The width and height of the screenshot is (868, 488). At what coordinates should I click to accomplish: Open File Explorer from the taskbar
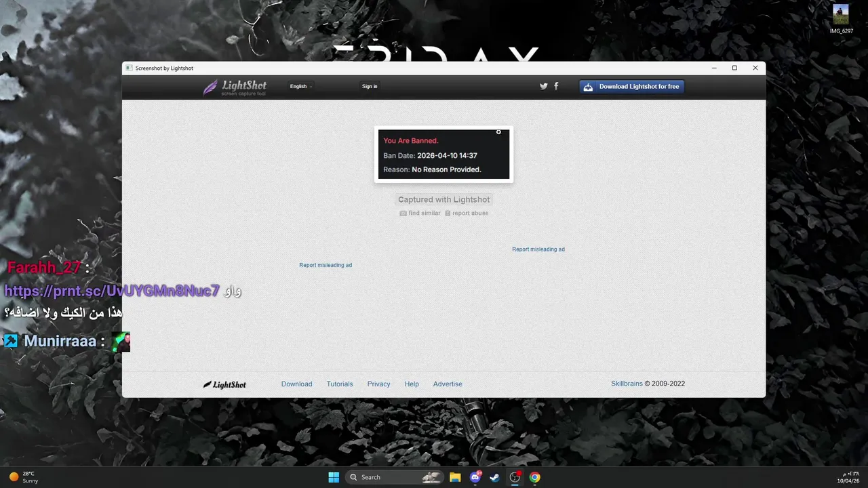pyautogui.click(x=455, y=477)
